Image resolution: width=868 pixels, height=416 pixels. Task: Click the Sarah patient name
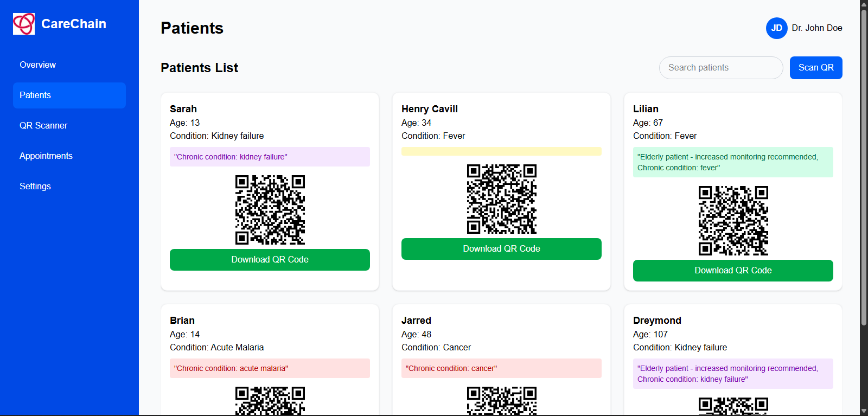(183, 109)
